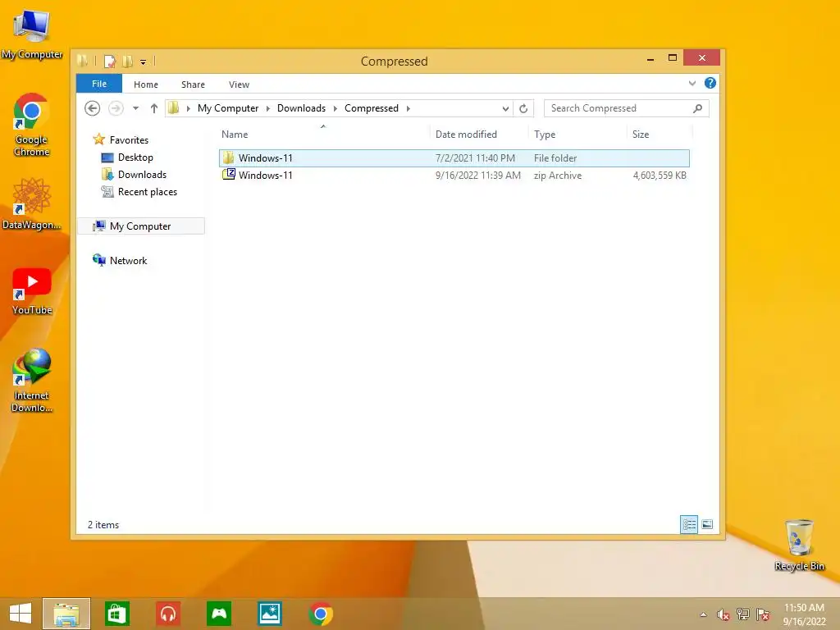Click the 4,603,559 KB size cell

tap(660, 176)
